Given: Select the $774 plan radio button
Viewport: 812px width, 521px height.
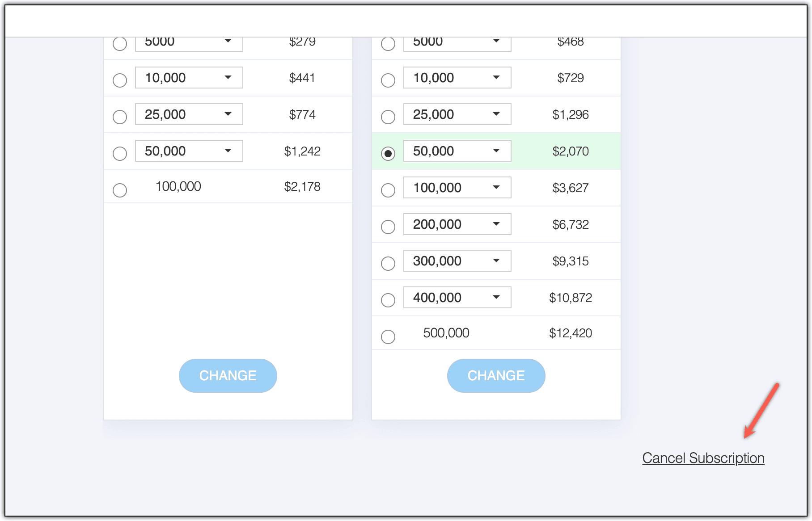Looking at the screenshot, I should point(120,117).
